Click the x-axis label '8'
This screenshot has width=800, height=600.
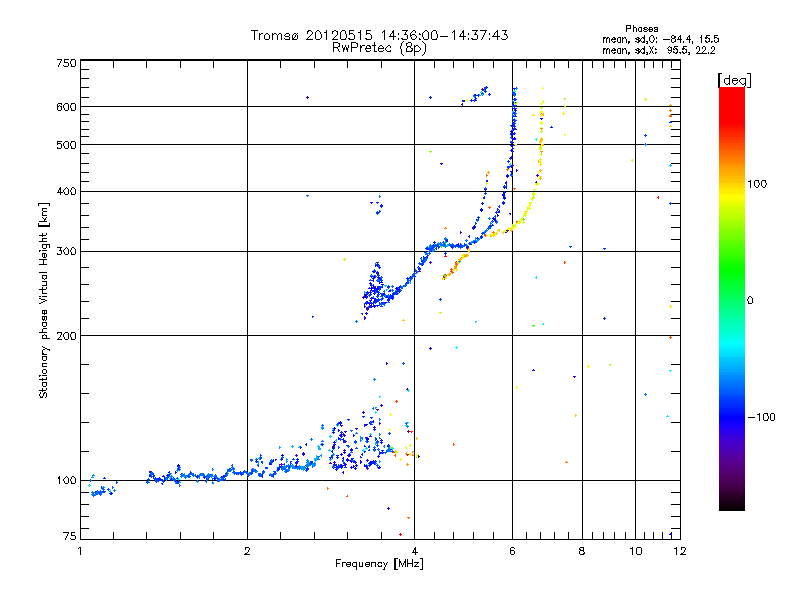(582, 551)
